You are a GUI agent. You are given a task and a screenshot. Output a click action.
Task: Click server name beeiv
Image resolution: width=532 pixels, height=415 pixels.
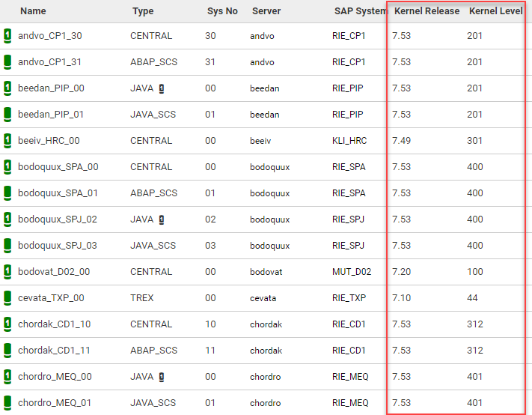[x=260, y=141]
